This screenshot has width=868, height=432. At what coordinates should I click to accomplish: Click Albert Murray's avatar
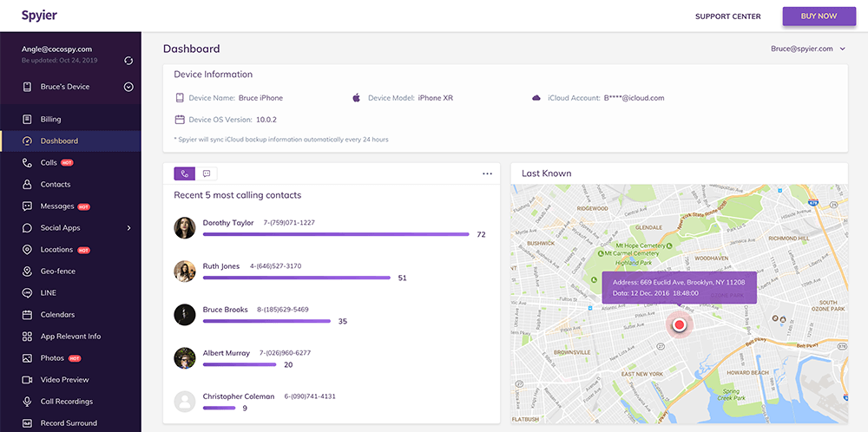coord(185,358)
